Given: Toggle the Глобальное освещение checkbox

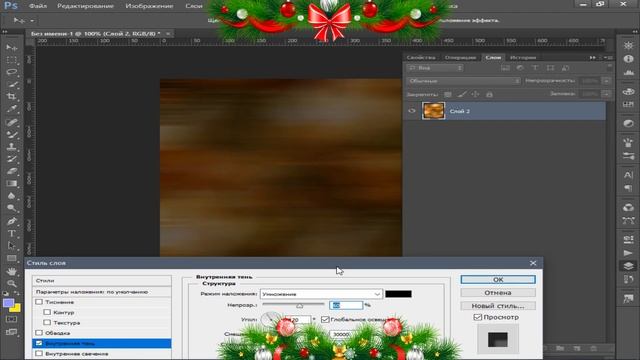Looking at the screenshot, I should click(x=325, y=319).
